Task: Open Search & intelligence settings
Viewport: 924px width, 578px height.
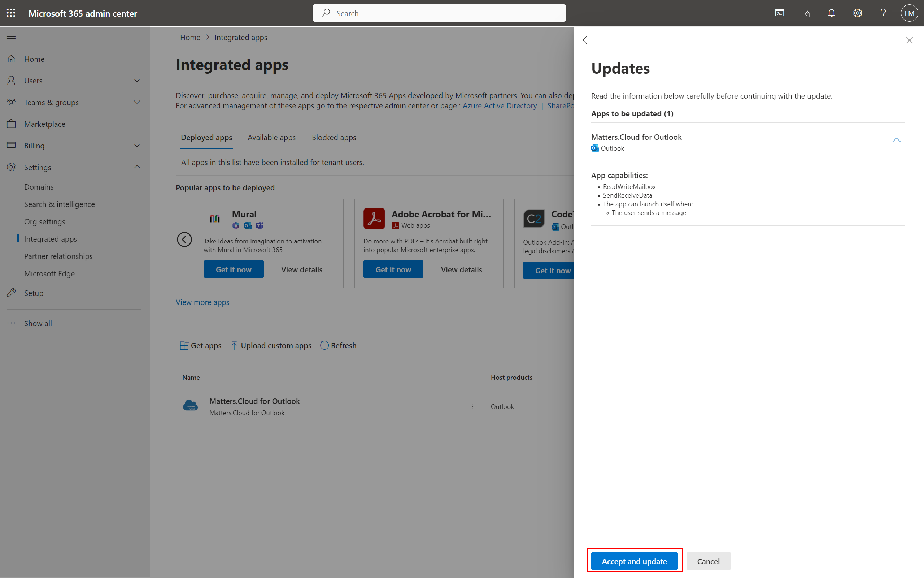Action: (60, 204)
